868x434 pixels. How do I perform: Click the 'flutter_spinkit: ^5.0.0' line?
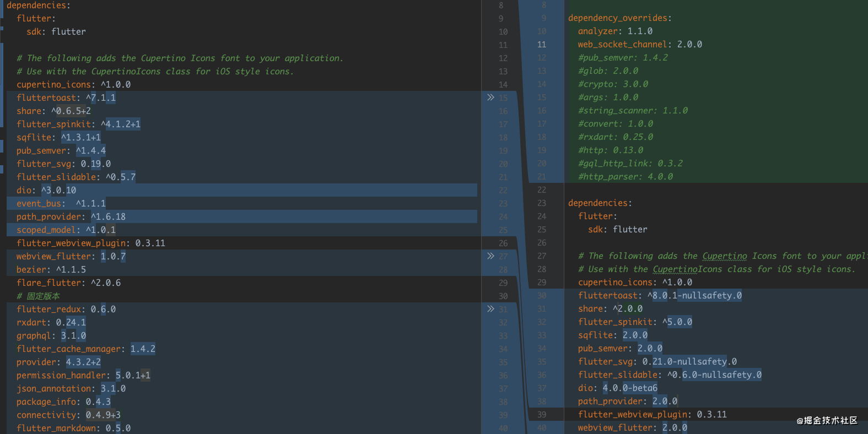(635, 322)
